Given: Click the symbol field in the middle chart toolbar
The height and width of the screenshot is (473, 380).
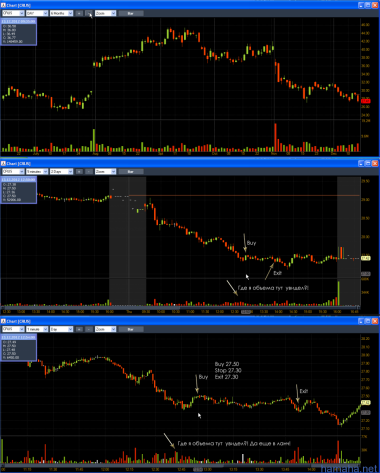Looking at the screenshot, I should pyautogui.click(x=13, y=171).
